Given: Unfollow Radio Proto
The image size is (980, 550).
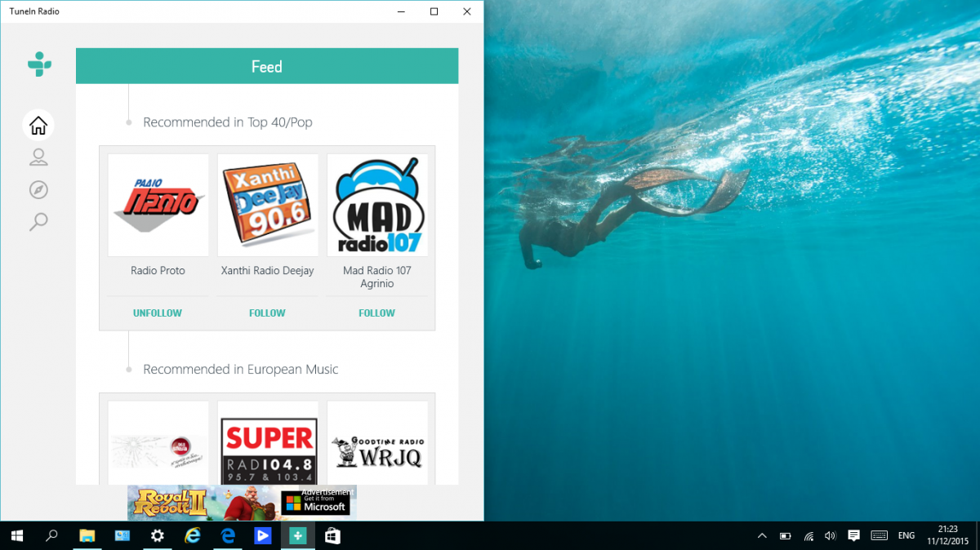Looking at the screenshot, I should click(158, 313).
